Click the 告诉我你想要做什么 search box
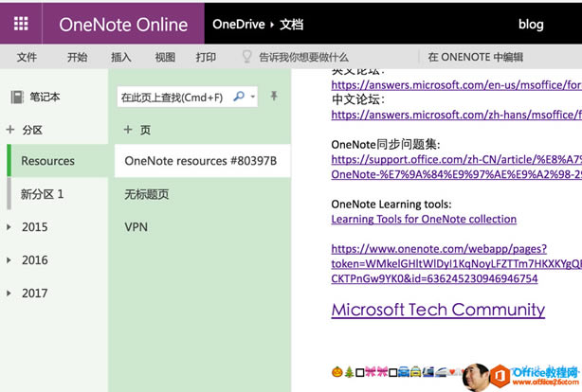This screenshot has height=392, width=582. click(303, 57)
